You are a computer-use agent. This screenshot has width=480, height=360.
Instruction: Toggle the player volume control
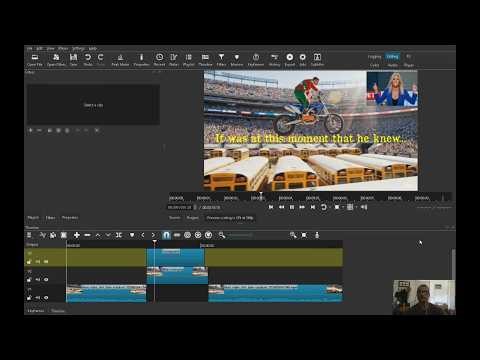364,207
